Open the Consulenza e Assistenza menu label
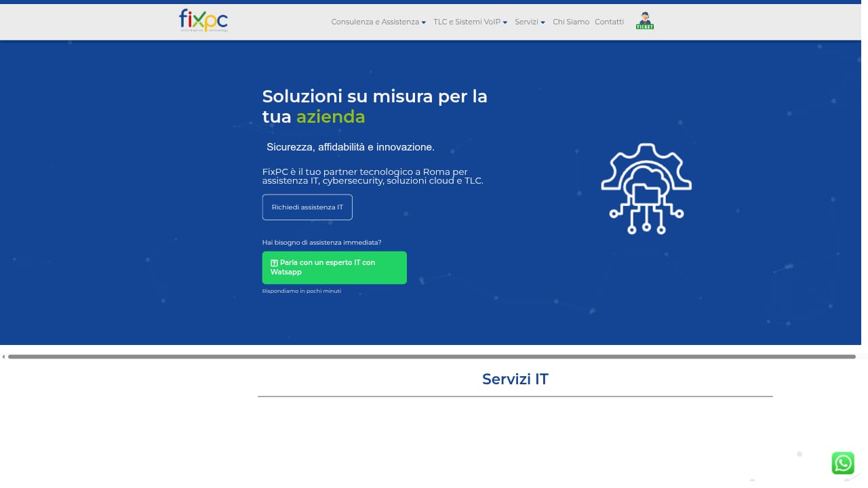Screen dimensions: 868x488 point(375,22)
